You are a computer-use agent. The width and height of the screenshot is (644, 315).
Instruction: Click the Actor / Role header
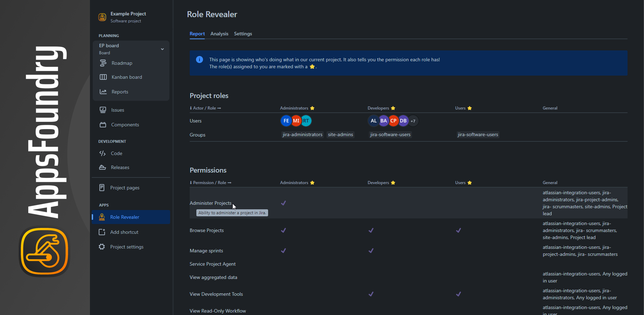(205, 108)
